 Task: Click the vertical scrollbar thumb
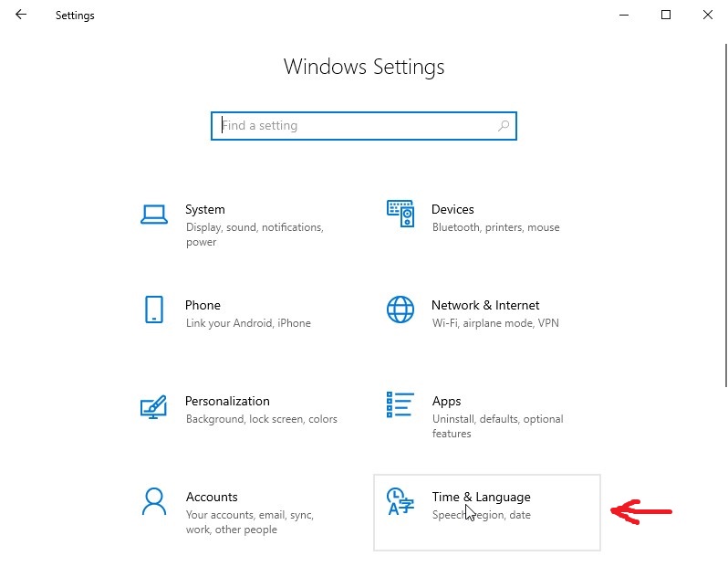pyautogui.click(x=725, y=215)
